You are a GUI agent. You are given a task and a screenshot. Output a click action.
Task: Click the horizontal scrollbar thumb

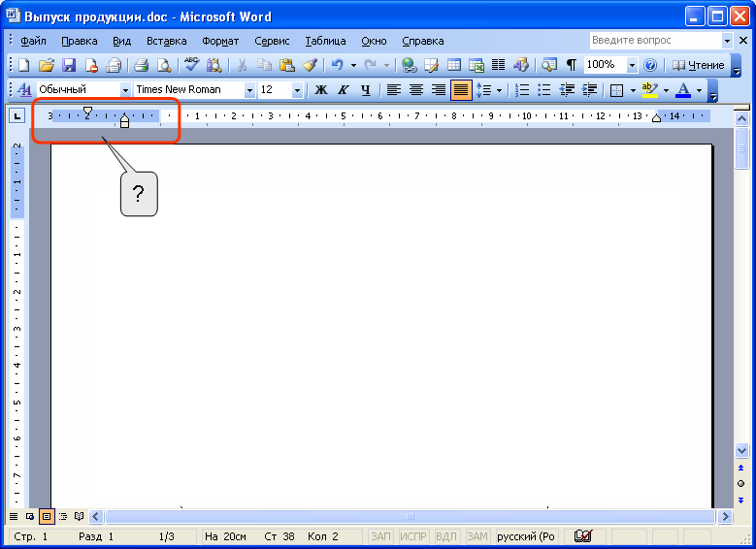coord(410,517)
